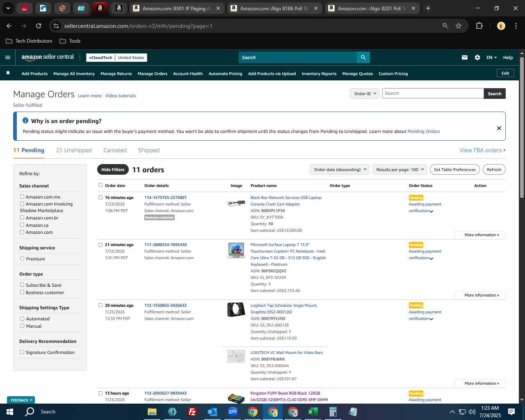Select the Automated shipping settings radio

[22, 318]
